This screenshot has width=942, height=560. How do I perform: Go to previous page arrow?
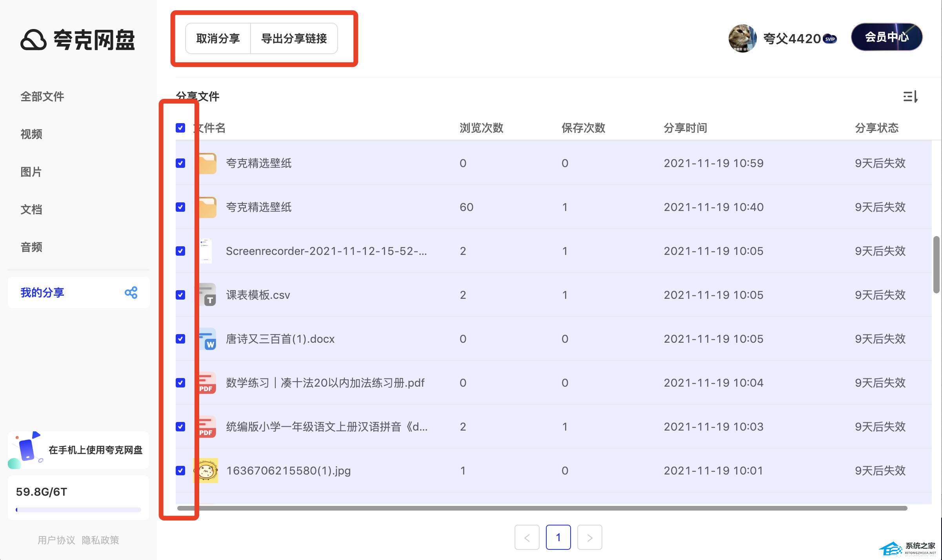[527, 537]
